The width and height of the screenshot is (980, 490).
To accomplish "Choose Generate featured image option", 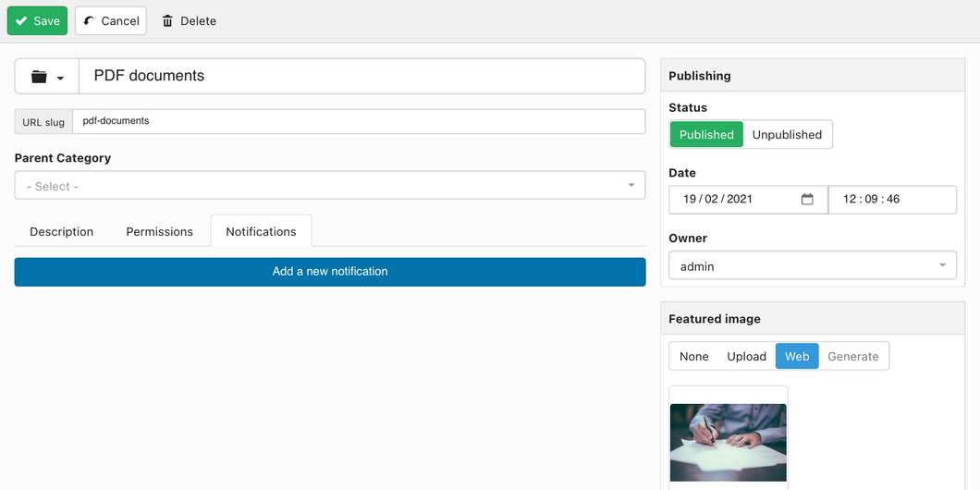I will (x=853, y=356).
